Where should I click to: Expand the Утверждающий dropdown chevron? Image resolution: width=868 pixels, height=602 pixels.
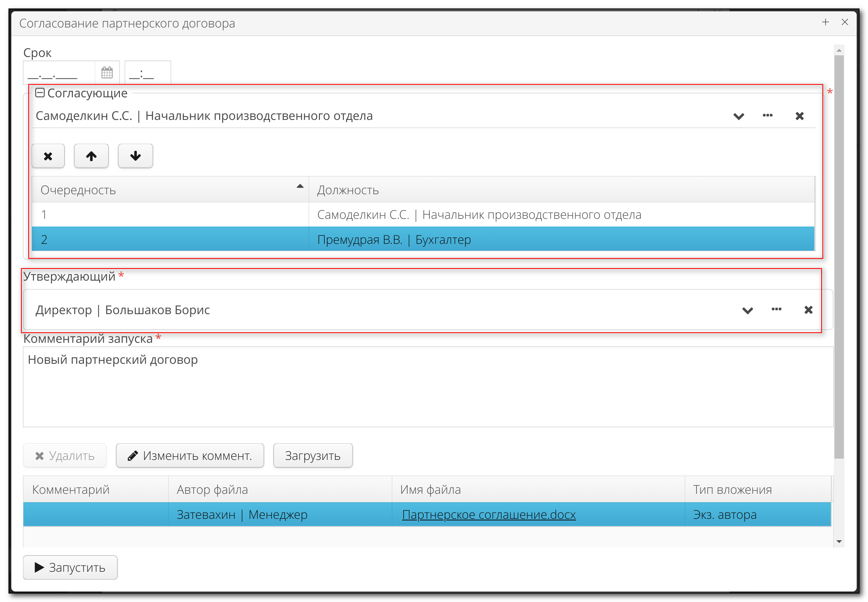[x=747, y=310]
